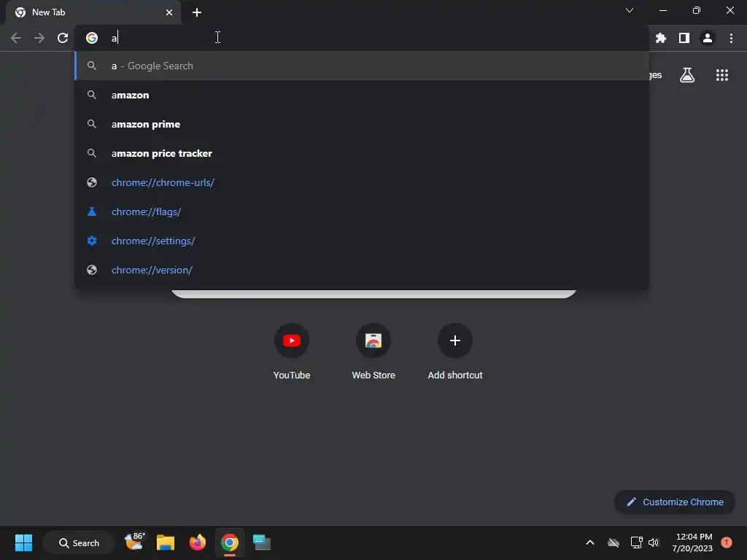Open chrome://chrome-urls/ suggestion
The width and height of the screenshot is (747, 560).
point(362,182)
